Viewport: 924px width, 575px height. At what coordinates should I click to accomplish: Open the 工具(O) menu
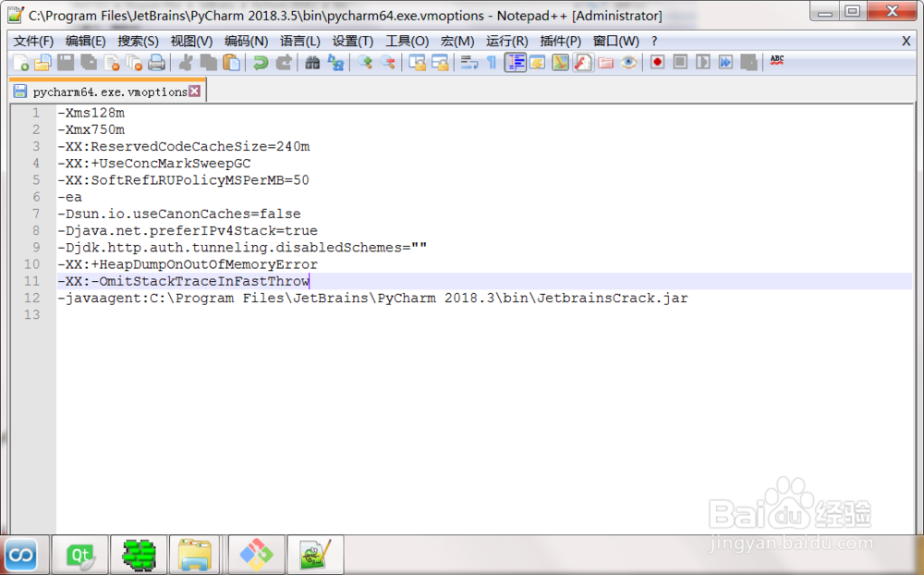[407, 41]
